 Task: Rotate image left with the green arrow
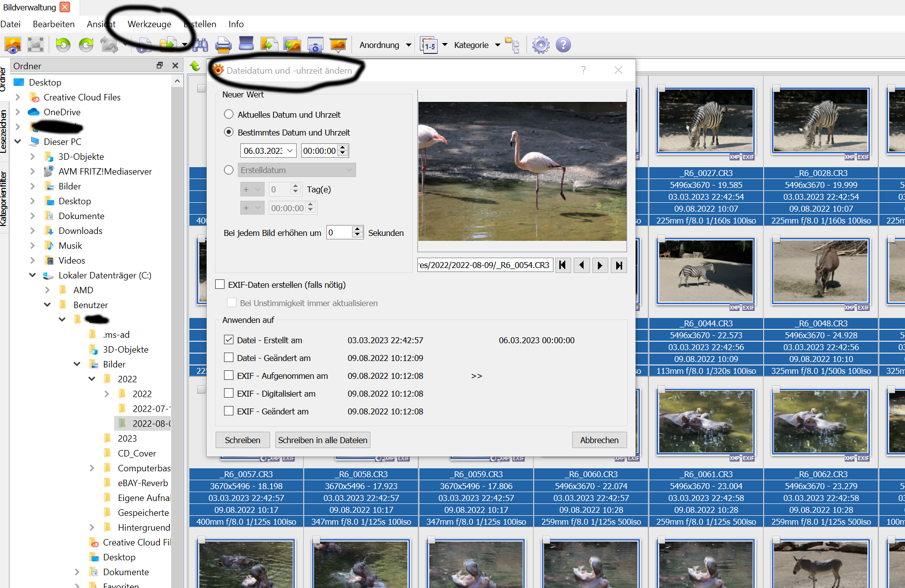63,45
